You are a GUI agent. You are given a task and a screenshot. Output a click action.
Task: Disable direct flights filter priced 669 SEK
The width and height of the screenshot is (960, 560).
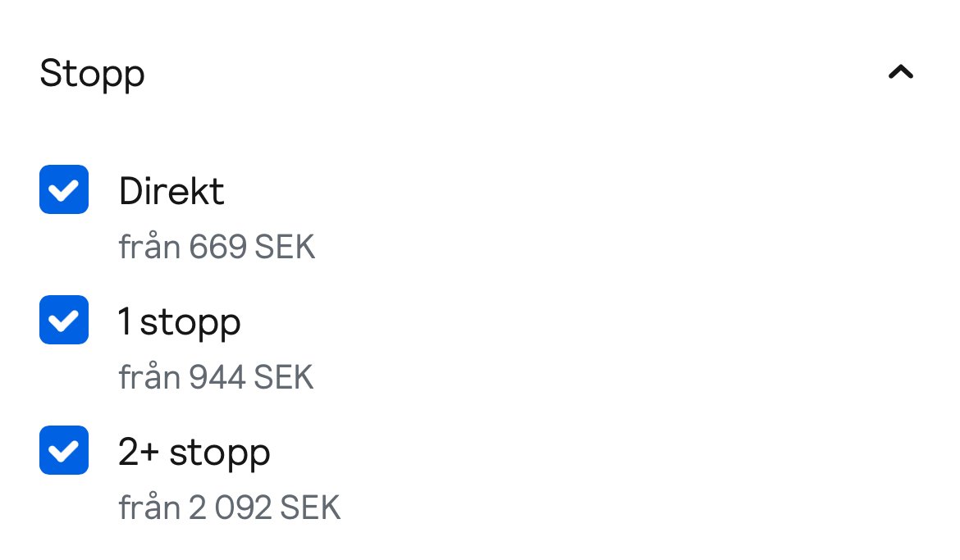(64, 189)
